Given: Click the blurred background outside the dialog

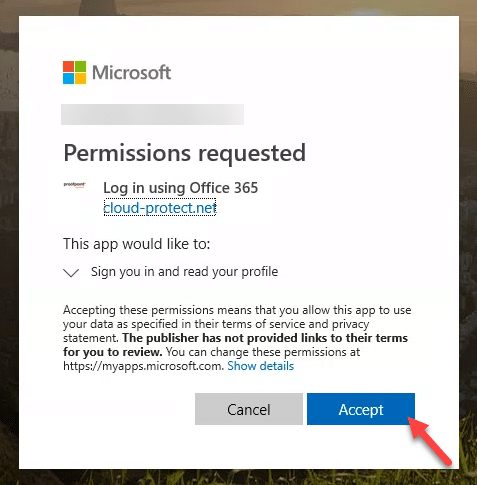Looking at the screenshot, I should pyautogui.click(x=9, y=233).
